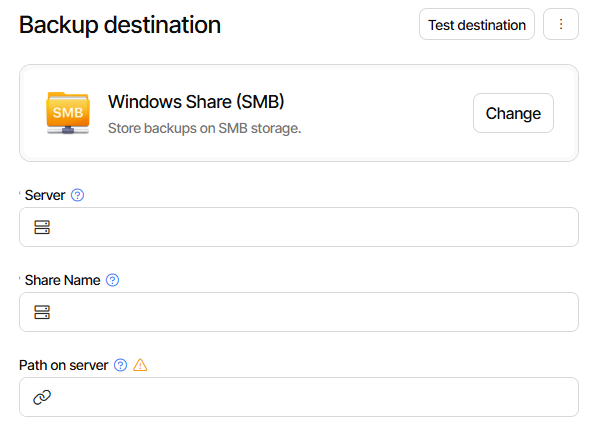Click the orange SMB folder icon

[67, 113]
